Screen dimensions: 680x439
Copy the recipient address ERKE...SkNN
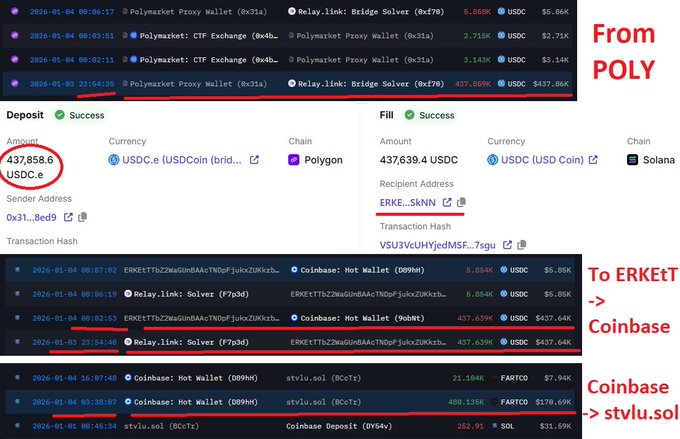[x=461, y=203]
